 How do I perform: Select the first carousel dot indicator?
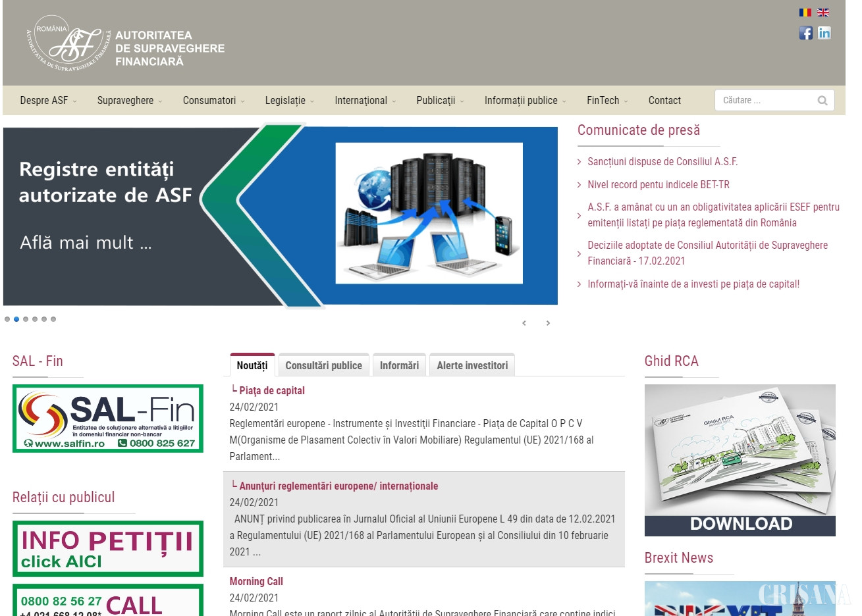point(7,319)
